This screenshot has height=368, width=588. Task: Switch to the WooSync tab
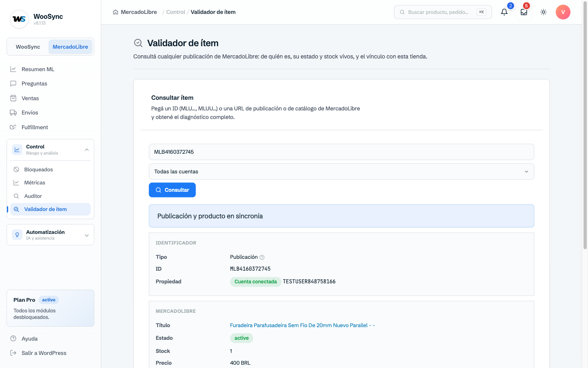pyautogui.click(x=28, y=47)
